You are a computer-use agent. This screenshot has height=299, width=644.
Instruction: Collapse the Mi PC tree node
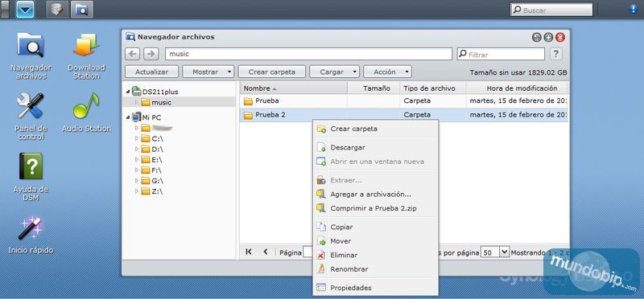click(128, 117)
